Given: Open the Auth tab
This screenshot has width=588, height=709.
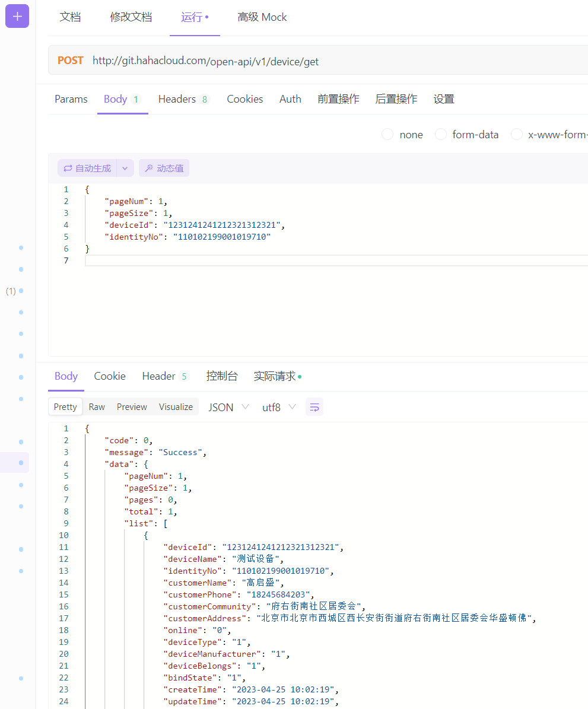Looking at the screenshot, I should click(x=290, y=99).
